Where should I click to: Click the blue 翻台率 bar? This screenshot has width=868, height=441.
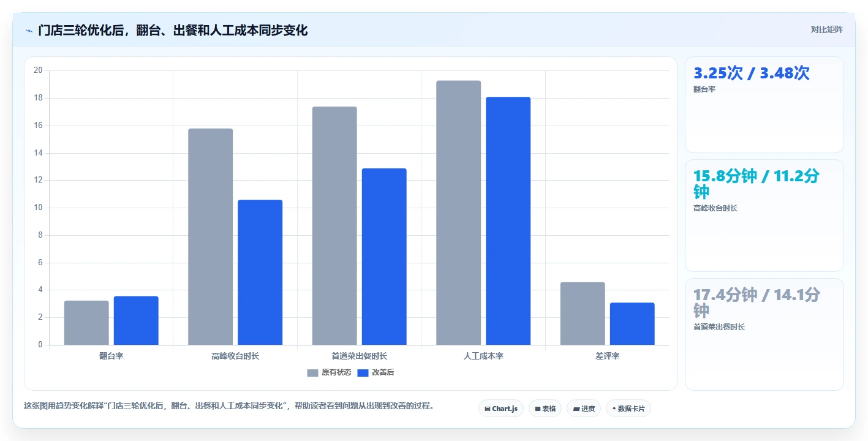(x=136, y=321)
